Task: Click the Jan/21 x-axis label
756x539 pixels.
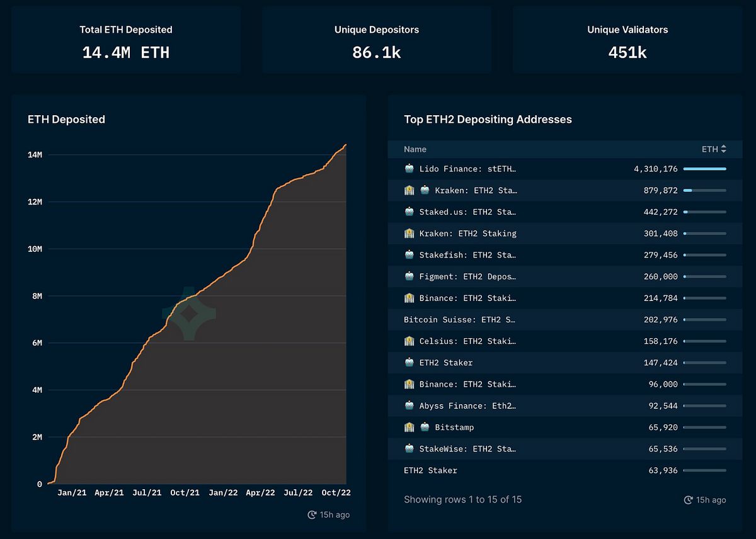Action: point(72,492)
